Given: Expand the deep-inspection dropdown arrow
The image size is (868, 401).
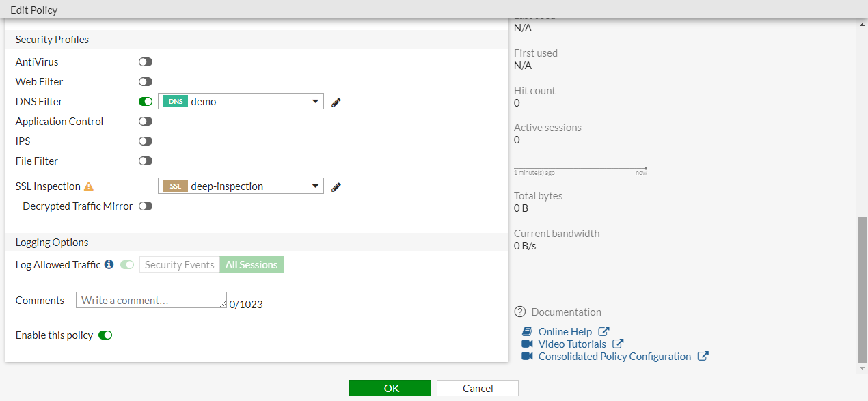Looking at the screenshot, I should click(x=316, y=186).
